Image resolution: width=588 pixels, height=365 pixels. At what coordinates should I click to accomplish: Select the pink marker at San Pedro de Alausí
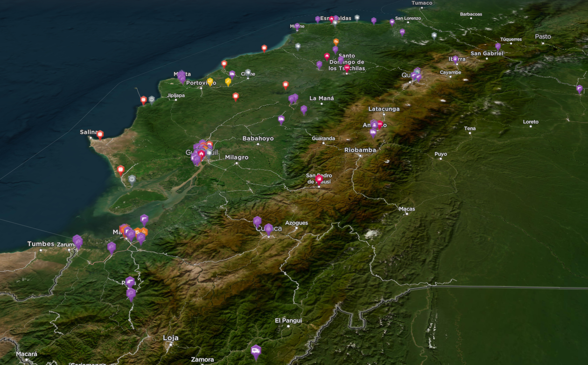(x=319, y=179)
